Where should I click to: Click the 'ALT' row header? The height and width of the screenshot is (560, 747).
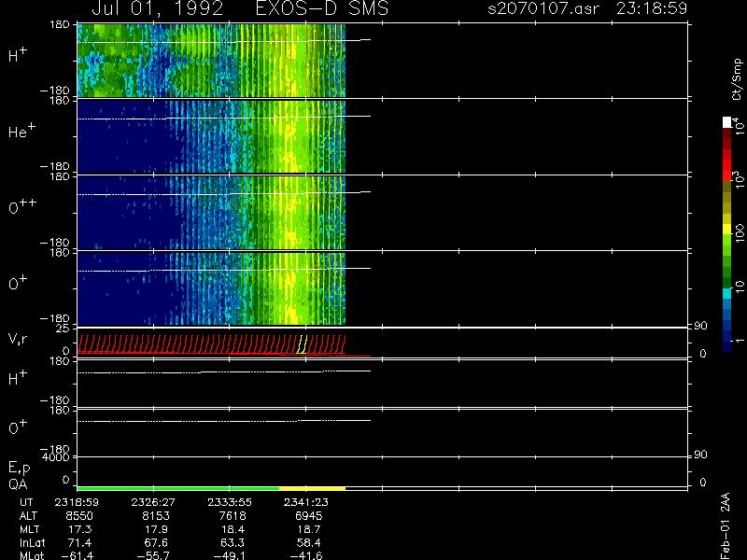tap(28, 516)
